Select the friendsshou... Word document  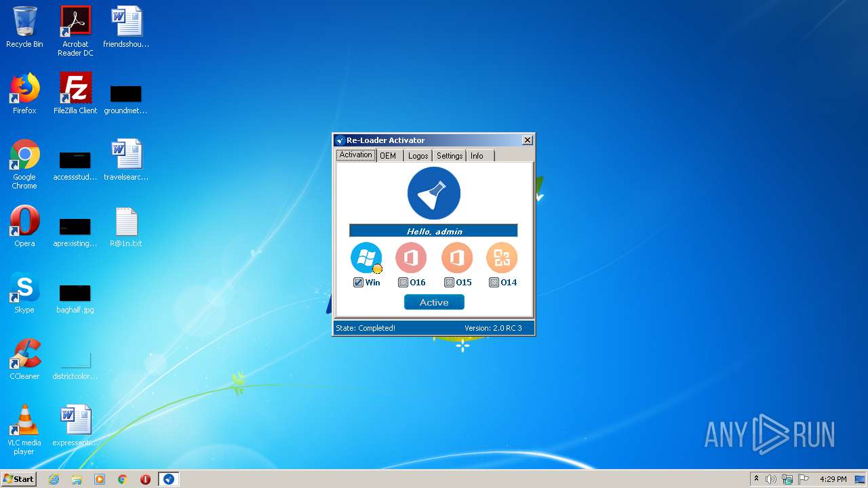coord(126,27)
